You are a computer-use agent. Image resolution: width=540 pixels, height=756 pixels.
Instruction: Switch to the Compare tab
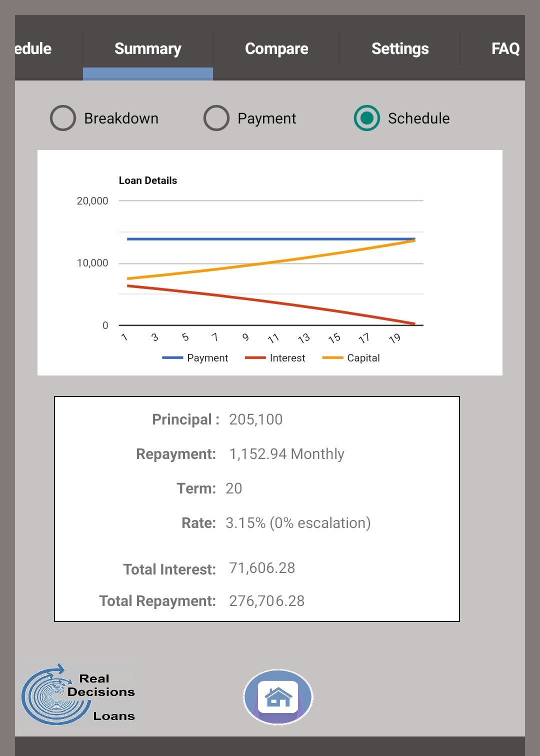276,49
